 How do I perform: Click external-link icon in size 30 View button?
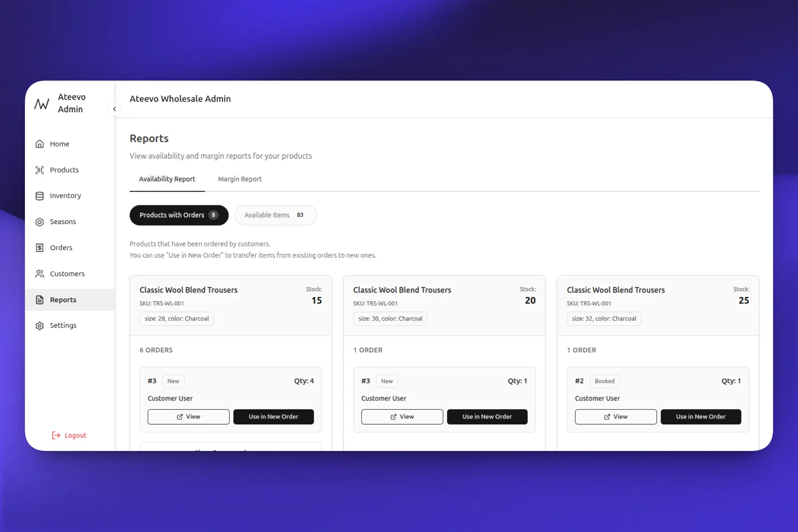pyautogui.click(x=393, y=417)
